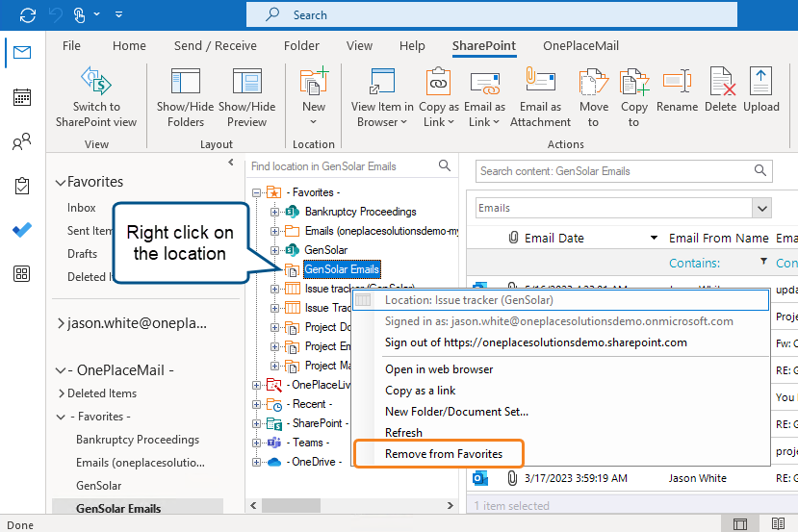Click the Contains: filter dropdown
This screenshot has width=798, height=532.
(x=763, y=262)
